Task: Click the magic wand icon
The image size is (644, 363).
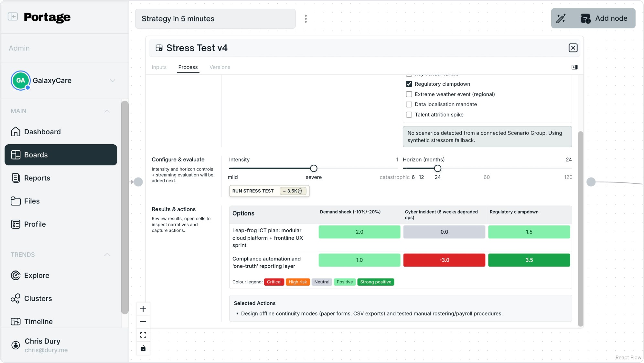Action: click(x=561, y=18)
